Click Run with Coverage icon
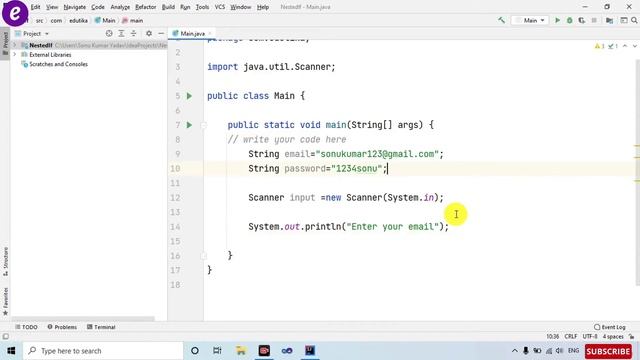This screenshot has height=360, width=640. click(x=582, y=20)
